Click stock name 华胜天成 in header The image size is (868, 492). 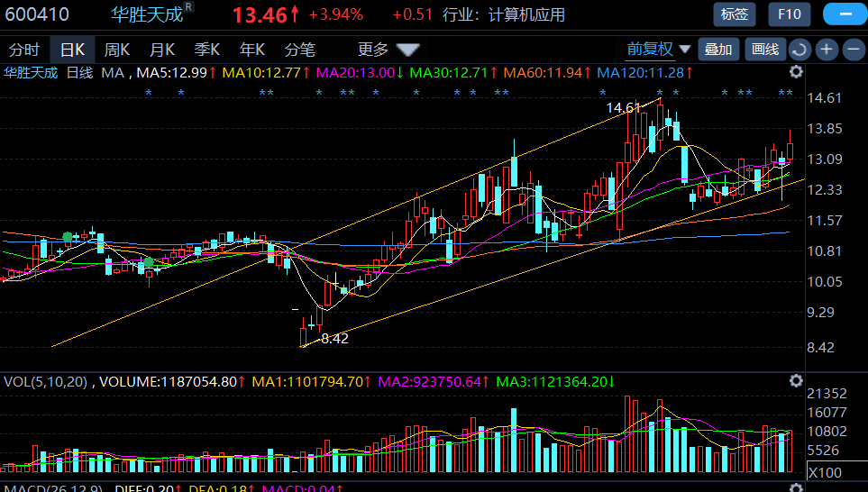coord(147,14)
